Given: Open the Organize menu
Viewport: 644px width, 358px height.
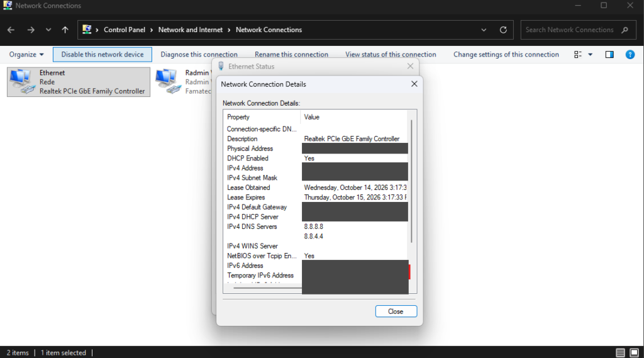Looking at the screenshot, I should pos(26,54).
